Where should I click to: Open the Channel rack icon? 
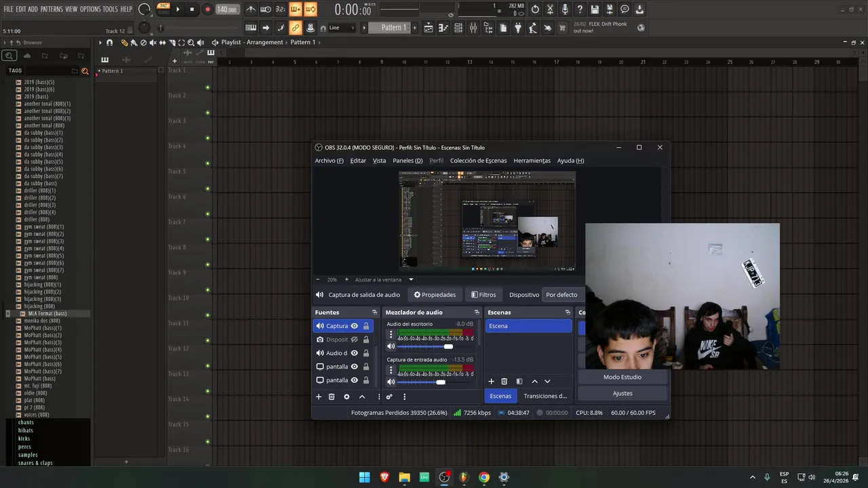[x=458, y=28]
